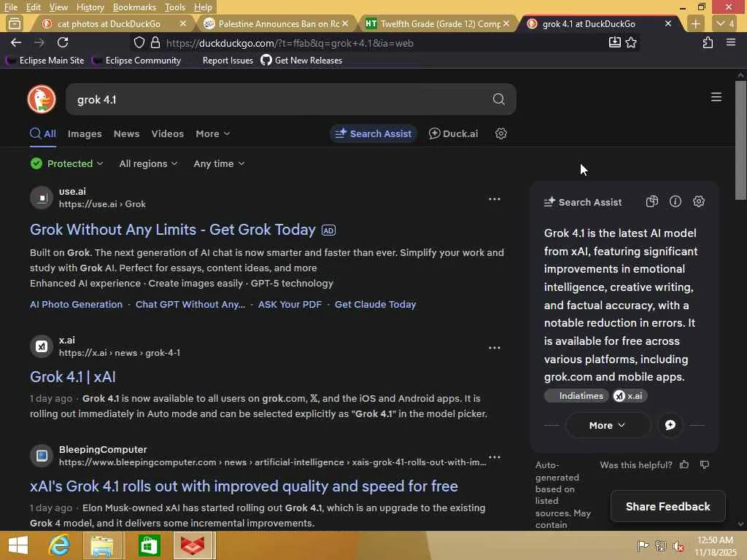
Task: Select the Images search tab
Action: pos(85,134)
